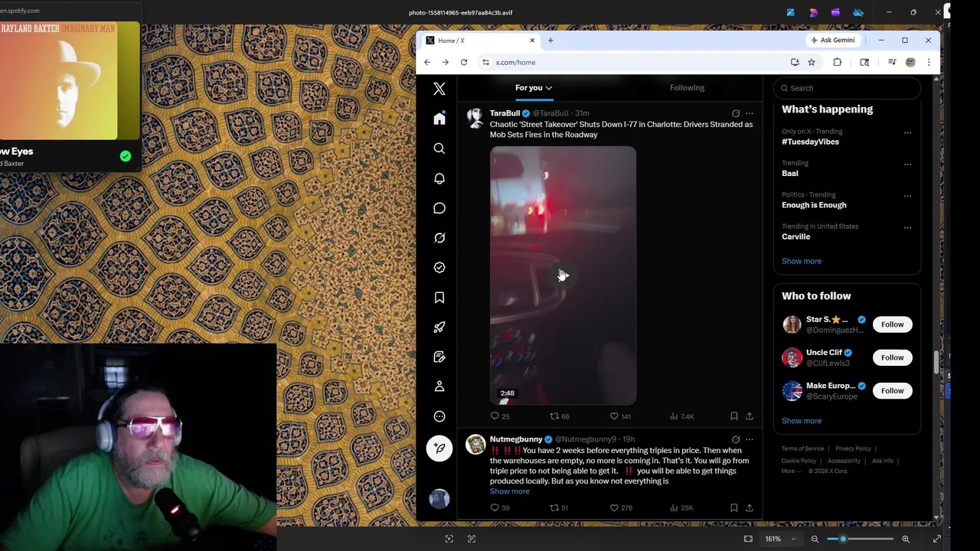Click the X search field
Viewport: 980px width, 551px height.
[x=847, y=88]
